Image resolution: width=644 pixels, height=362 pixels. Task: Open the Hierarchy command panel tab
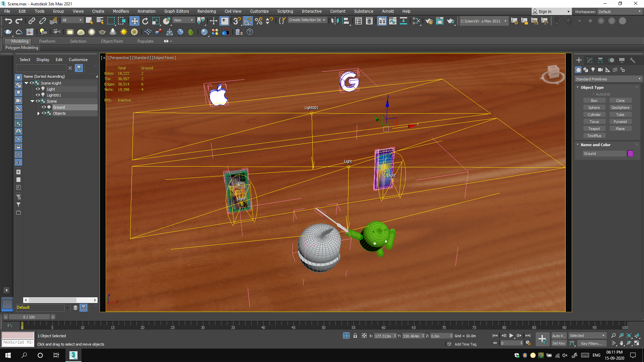[x=600, y=60]
